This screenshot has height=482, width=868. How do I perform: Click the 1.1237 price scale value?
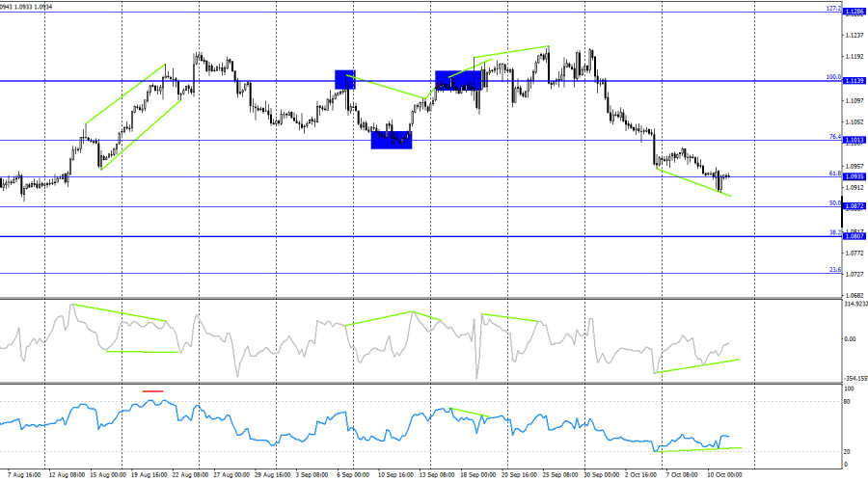(x=854, y=35)
